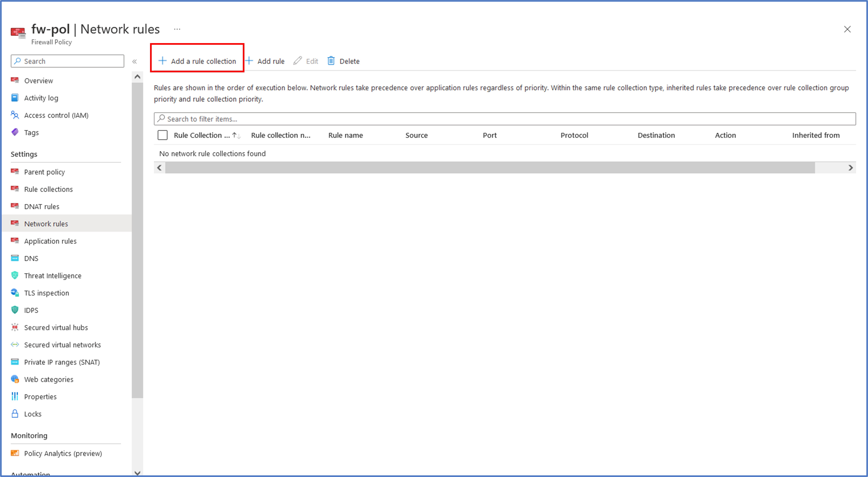Screen dimensions: 868x477
Task: Click the Edit pencil icon
Action: pos(297,61)
